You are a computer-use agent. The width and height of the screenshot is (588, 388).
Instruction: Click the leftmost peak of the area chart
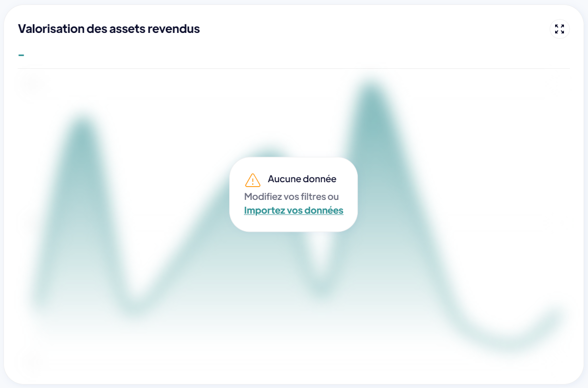point(83,125)
